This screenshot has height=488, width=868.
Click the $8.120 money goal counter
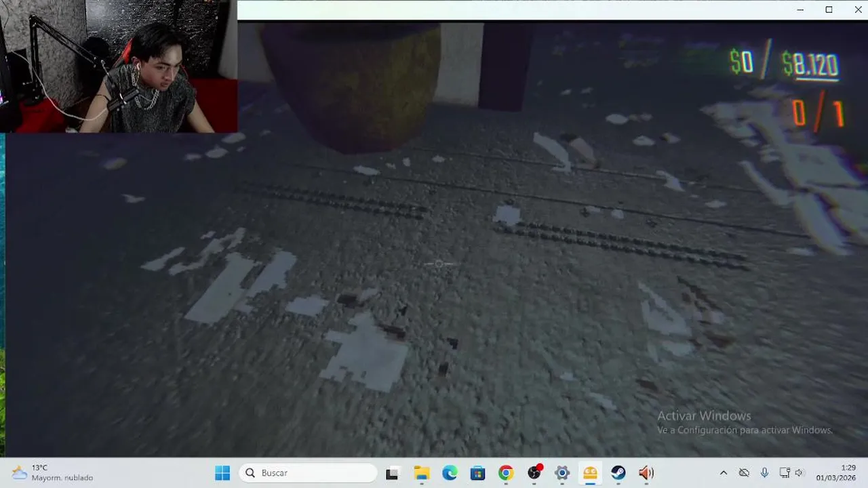pos(810,65)
